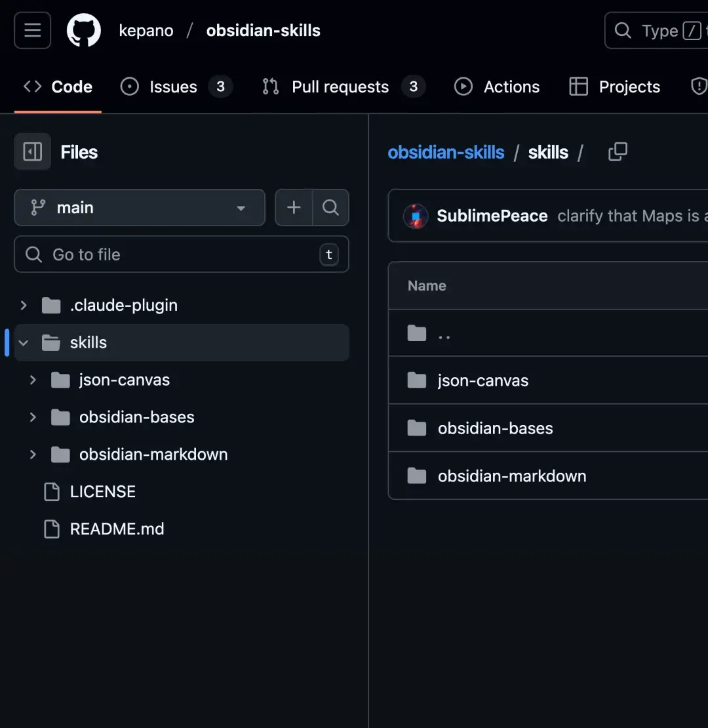Open the Pull requests tab
708x728 pixels.
click(339, 86)
